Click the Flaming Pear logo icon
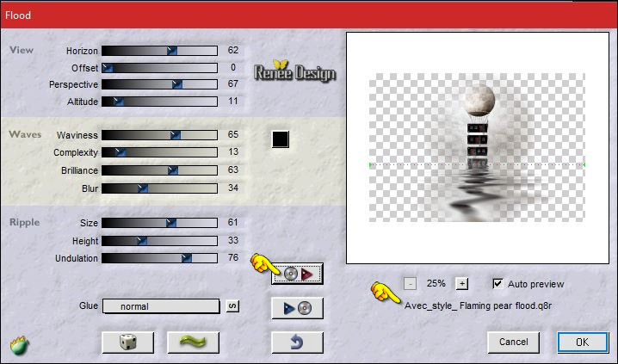The image size is (618, 364). 20,345
